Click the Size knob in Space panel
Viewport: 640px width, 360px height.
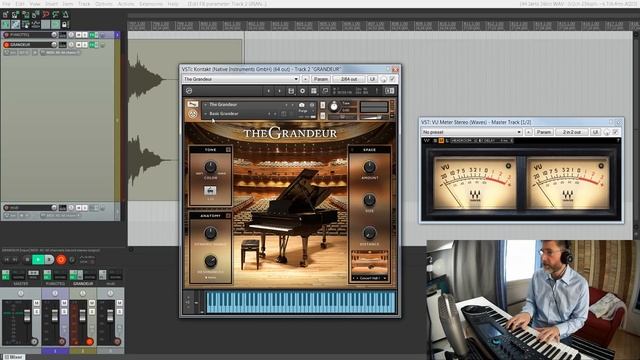tap(369, 200)
